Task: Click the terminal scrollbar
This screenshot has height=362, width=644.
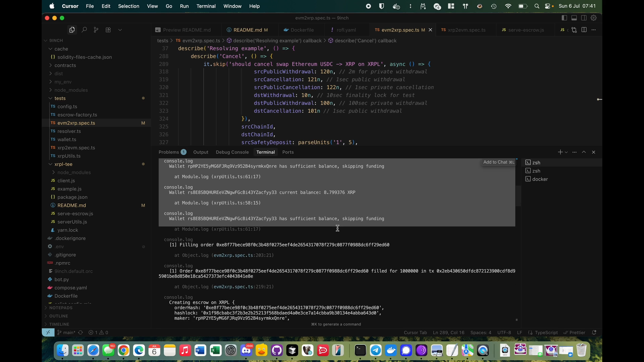Action: (519, 196)
